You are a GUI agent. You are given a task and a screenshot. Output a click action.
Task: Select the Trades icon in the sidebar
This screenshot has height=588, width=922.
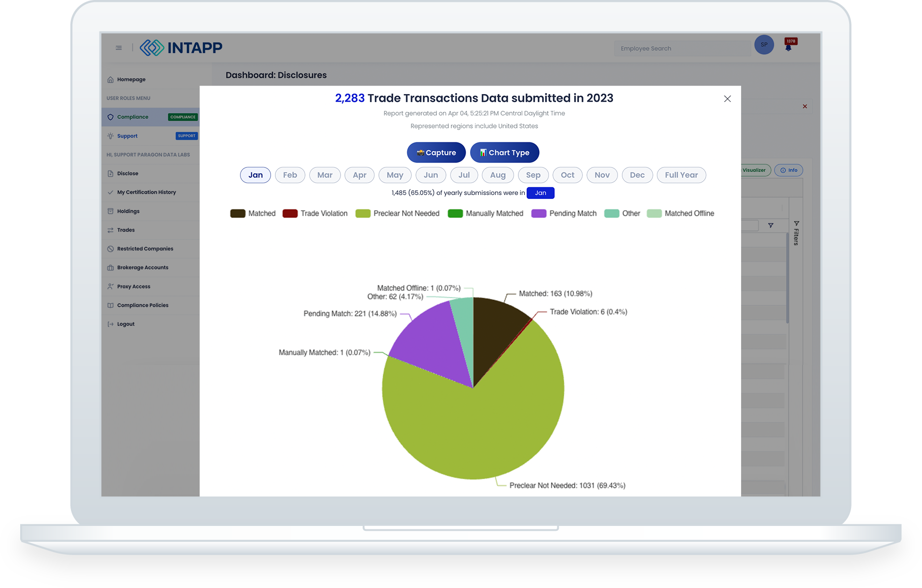tap(110, 230)
